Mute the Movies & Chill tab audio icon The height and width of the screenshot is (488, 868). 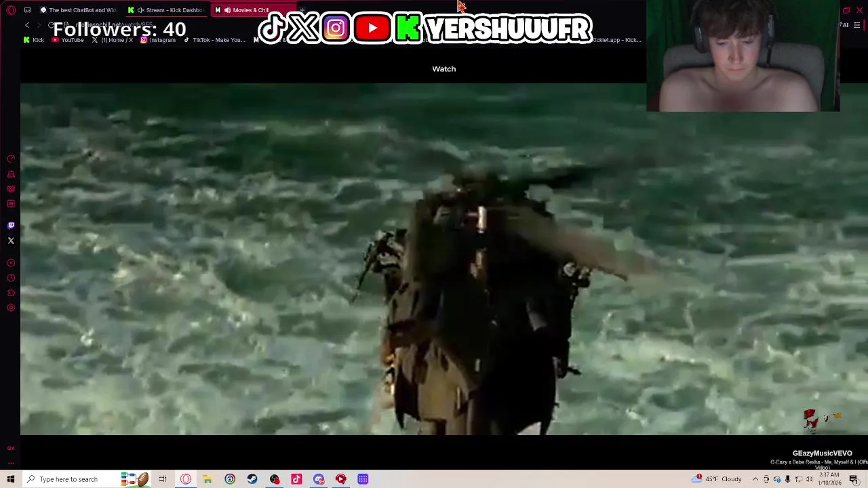pos(227,10)
